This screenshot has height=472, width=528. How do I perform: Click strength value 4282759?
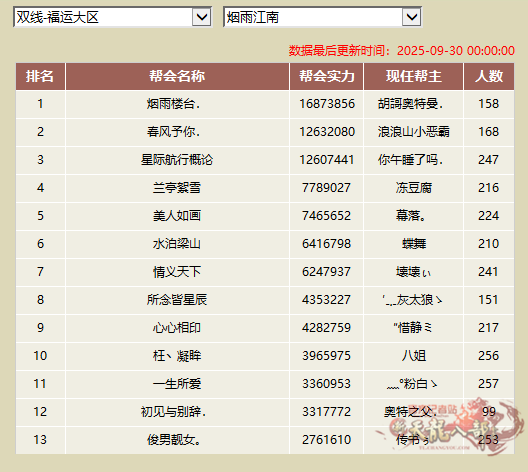click(x=326, y=327)
